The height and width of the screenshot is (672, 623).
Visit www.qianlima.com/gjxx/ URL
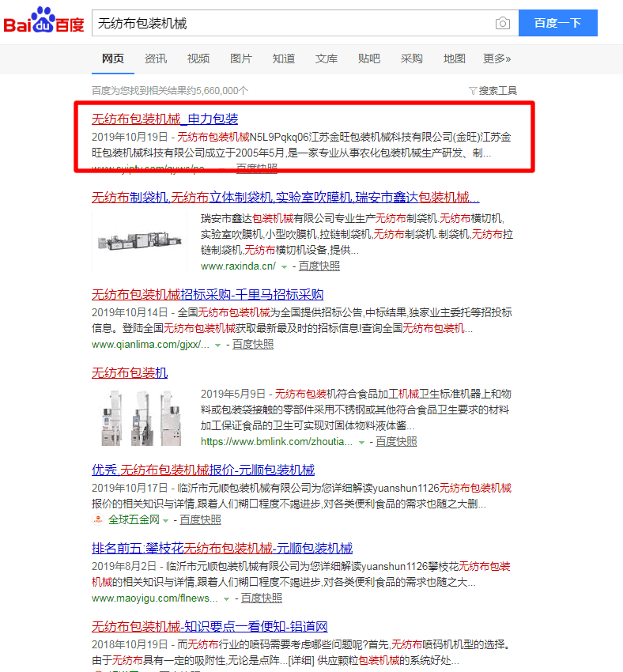click(150, 345)
